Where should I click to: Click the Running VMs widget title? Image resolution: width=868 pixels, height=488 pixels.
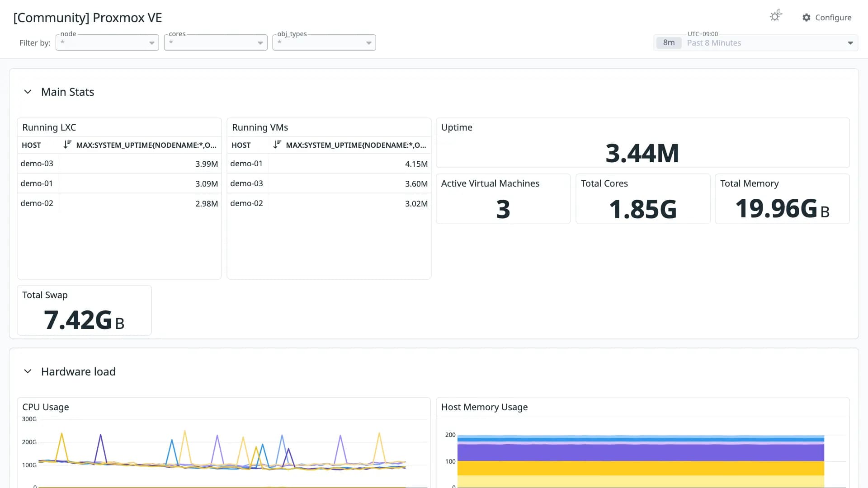260,127
